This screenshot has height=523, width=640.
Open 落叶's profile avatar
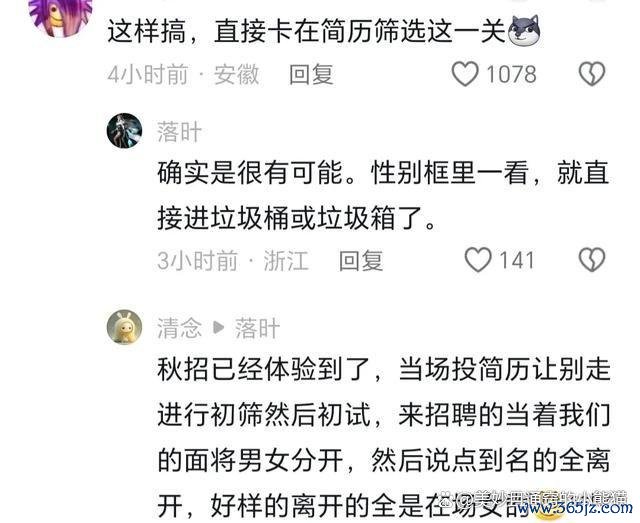124,131
